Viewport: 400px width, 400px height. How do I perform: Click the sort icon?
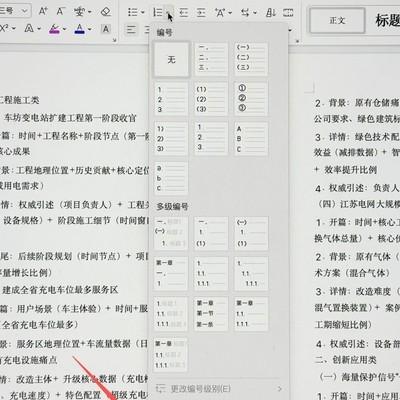pos(271,13)
